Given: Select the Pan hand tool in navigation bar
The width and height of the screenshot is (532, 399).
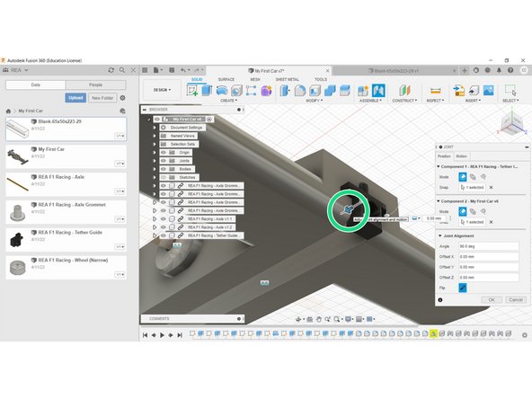Looking at the screenshot, I should tap(319, 319).
